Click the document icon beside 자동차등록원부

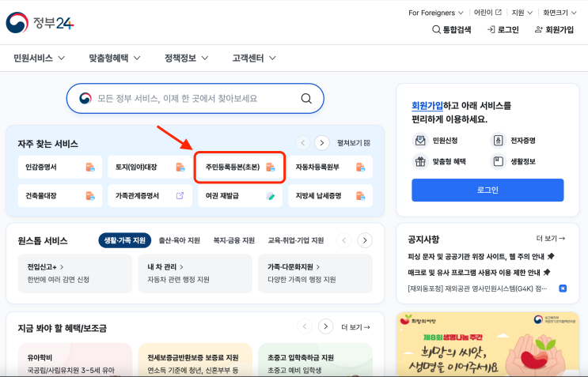[x=360, y=167]
